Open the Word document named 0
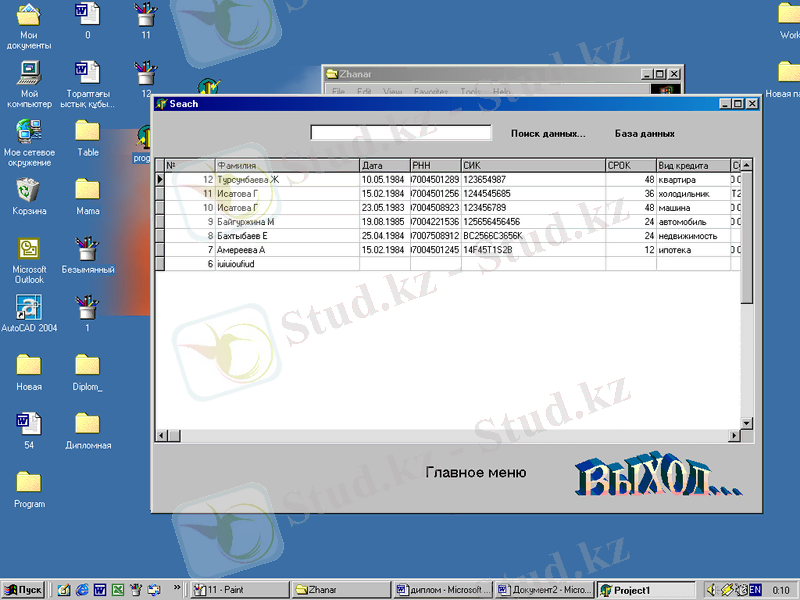Screen dimensions: 800x600 point(87,20)
